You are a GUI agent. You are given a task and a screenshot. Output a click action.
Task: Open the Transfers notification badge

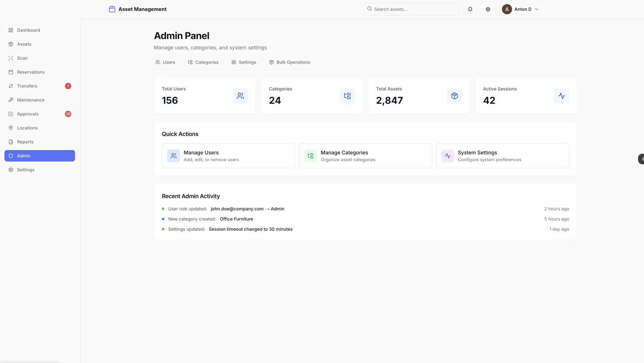pos(68,86)
